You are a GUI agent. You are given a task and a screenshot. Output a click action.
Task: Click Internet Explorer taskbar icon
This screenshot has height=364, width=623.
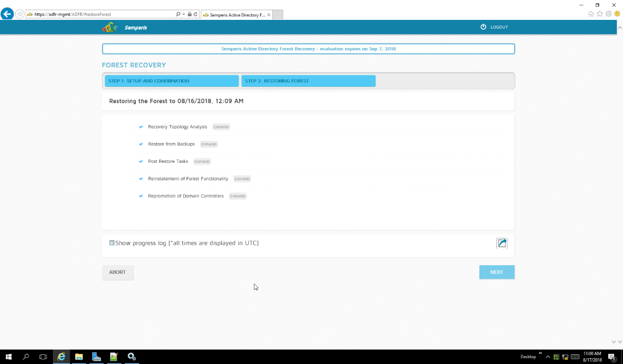[x=61, y=357]
